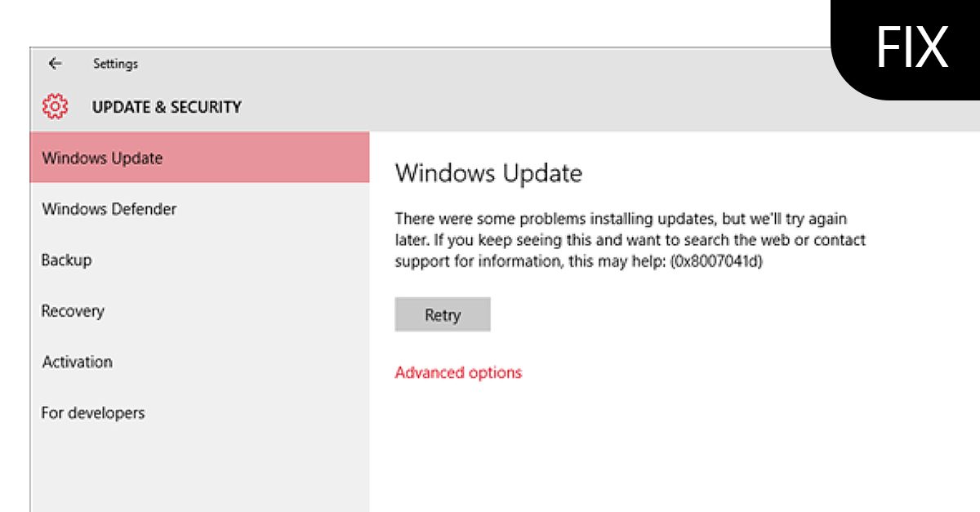Click the empty sidebar area below For developers
The height and width of the screenshot is (512, 980).
click(199, 470)
